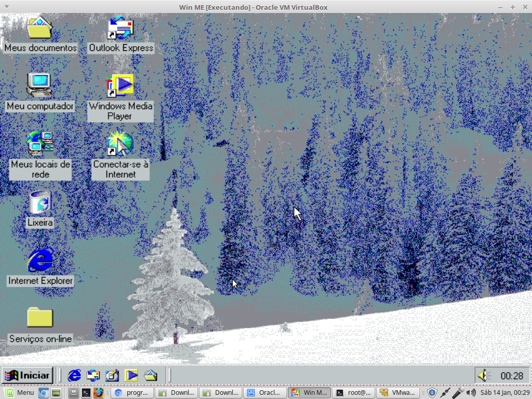Switch to the VMwa... taskbar window
This screenshot has height=399, width=532.
pyautogui.click(x=397, y=393)
